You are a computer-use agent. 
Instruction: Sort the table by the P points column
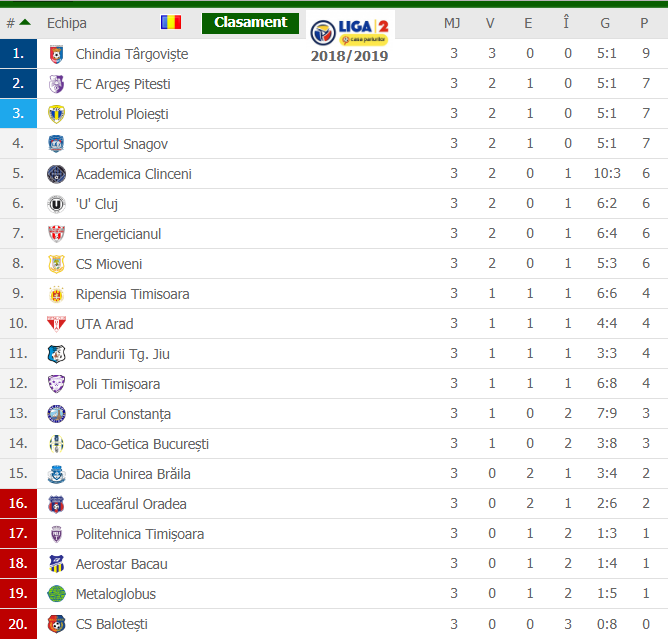(644, 23)
